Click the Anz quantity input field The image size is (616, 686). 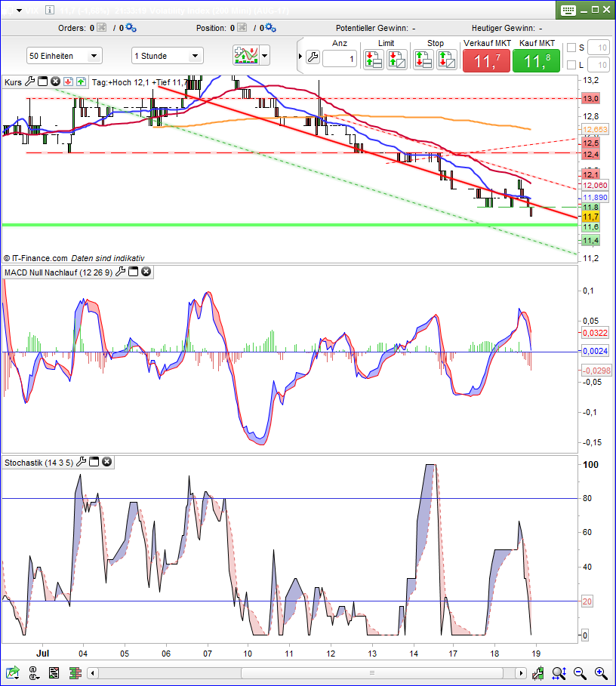[340, 59]
